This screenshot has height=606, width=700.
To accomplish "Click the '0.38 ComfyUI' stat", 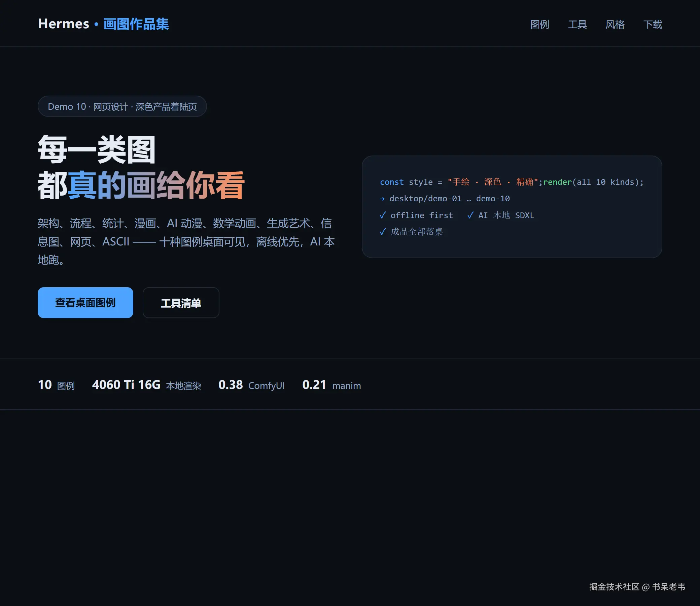I will click(x=251, y=385).
